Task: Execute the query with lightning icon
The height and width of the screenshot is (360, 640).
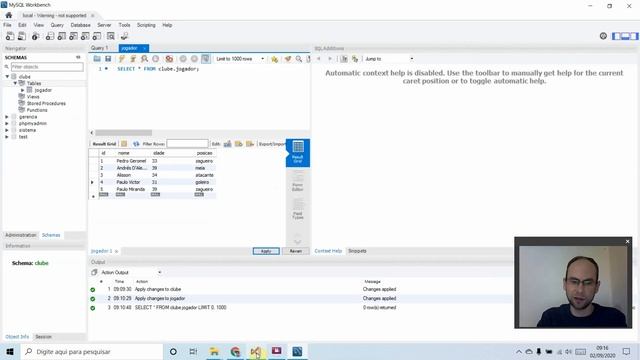Action: (x=122, y=59)
